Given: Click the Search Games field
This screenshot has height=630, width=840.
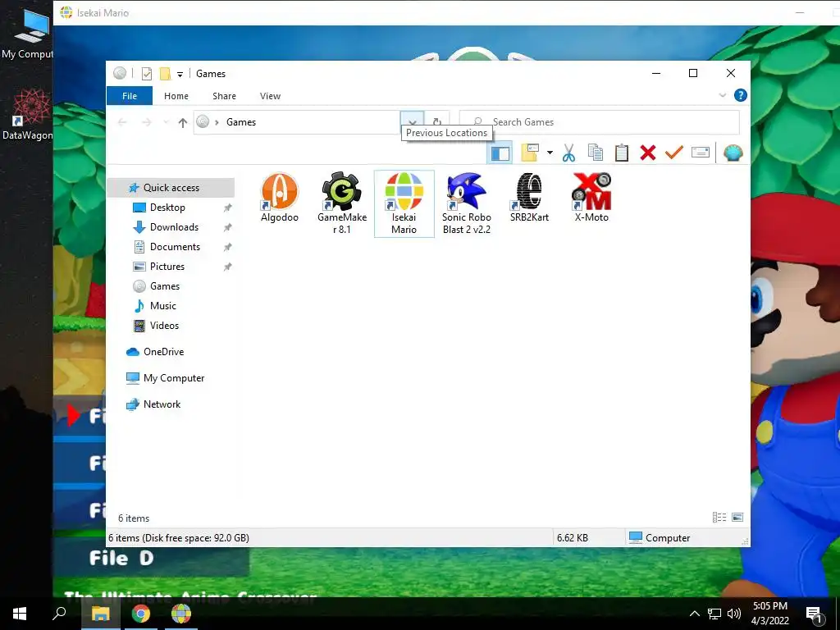Looking at the screenshot, I should (600, 122).
